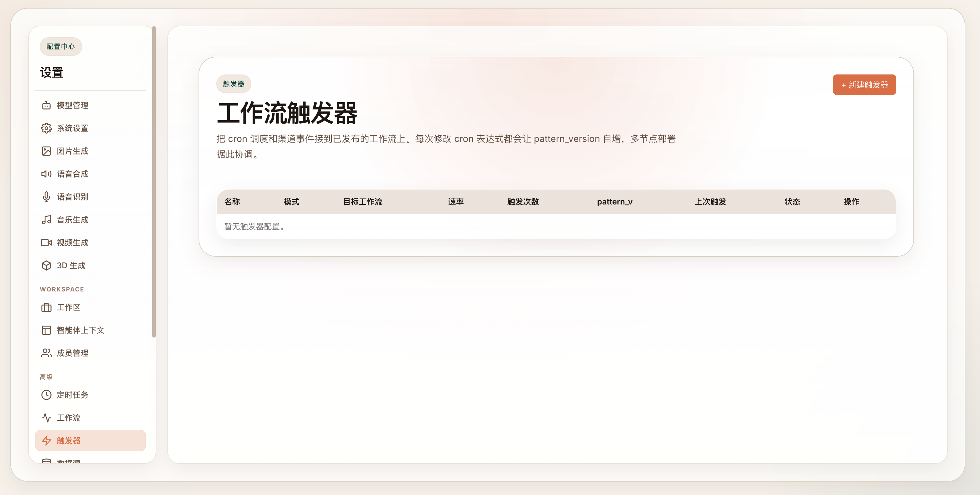
Task: Click the 视频生成 camera icon
Action: click(46, 243)
